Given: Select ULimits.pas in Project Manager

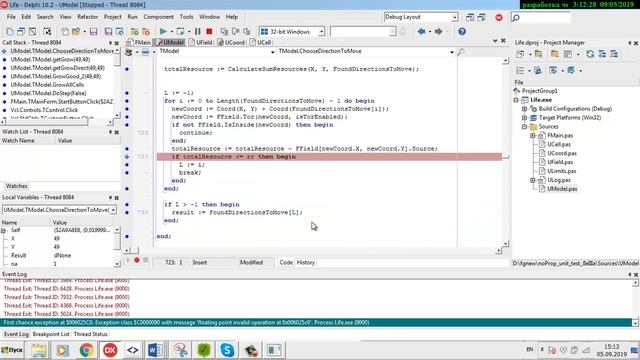Looking at the screenshot, I should click(x=562, y=171).
